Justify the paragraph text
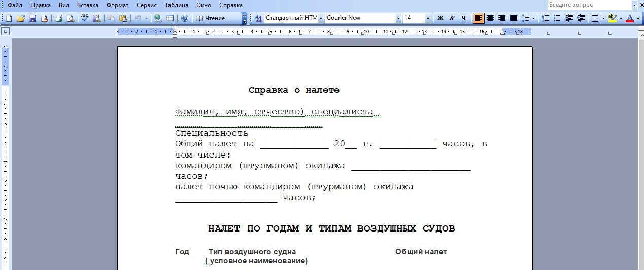The width and height of the screenshot is (644, 270). pyautogui.click(x=514, y=18)
